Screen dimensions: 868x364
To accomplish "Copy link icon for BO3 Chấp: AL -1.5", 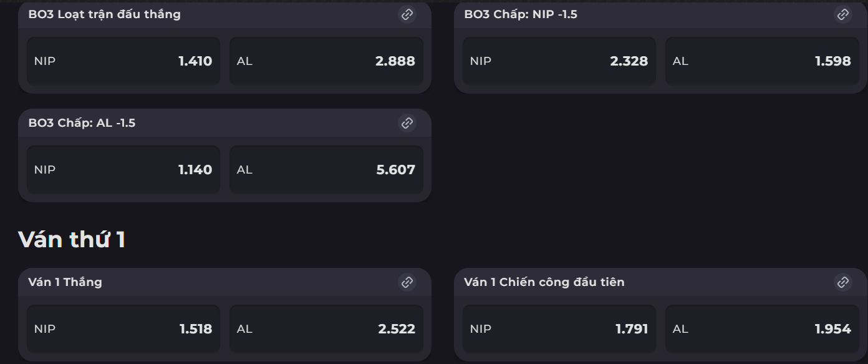I will point(407,123).
